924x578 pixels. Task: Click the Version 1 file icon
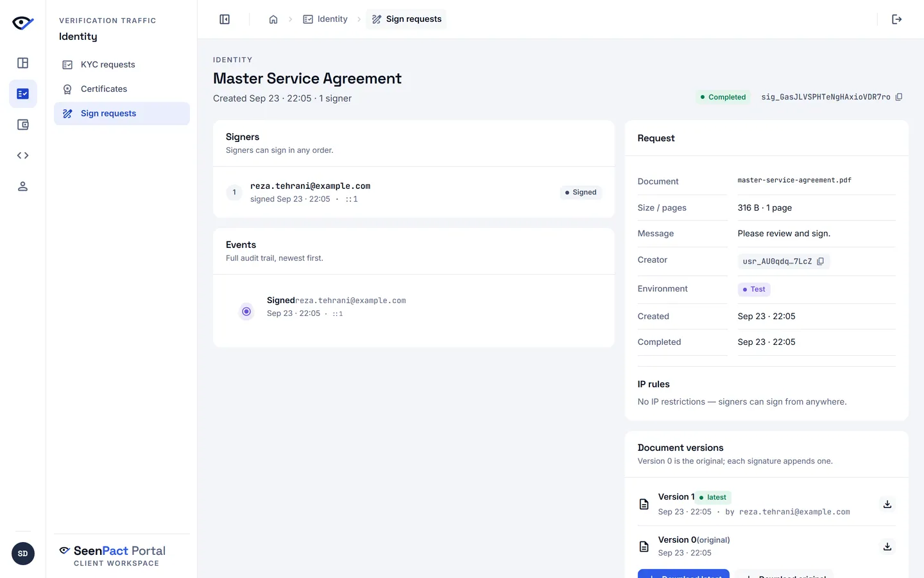point(644,504)
